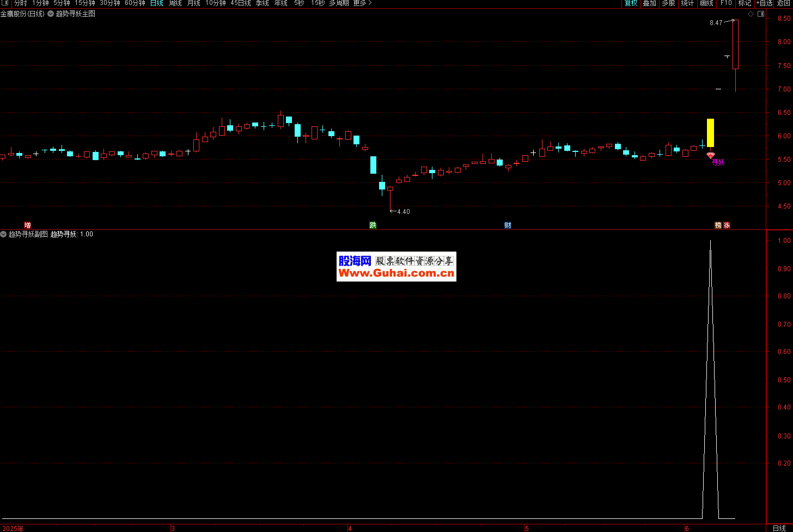Screen dimensions: 793x532
Task: Click the 股海网 website banner link
Action: [x=396, y=267]
